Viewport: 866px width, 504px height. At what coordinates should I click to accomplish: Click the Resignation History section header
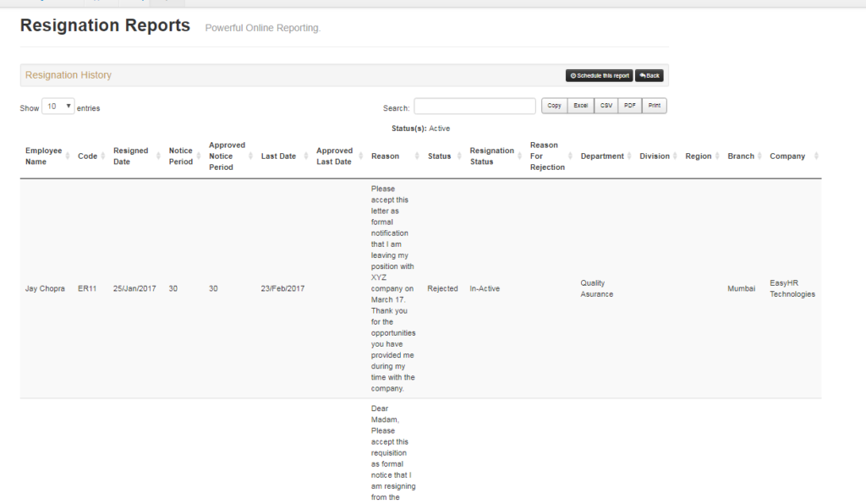(68, 75)
